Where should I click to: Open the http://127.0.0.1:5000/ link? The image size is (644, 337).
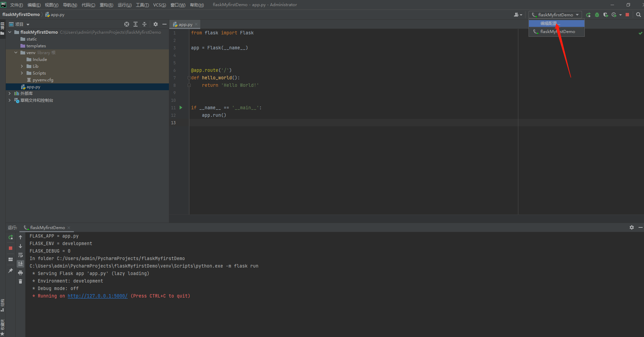click(x=97, y=296)
